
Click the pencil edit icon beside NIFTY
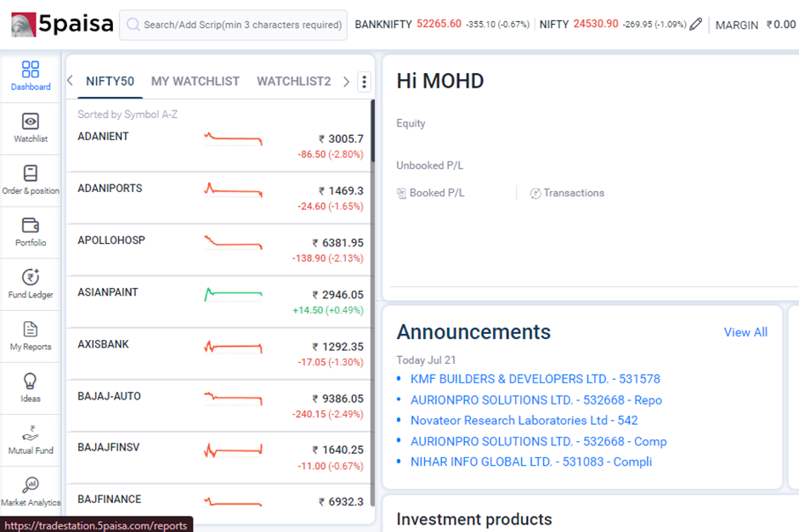tap(695, 24)
